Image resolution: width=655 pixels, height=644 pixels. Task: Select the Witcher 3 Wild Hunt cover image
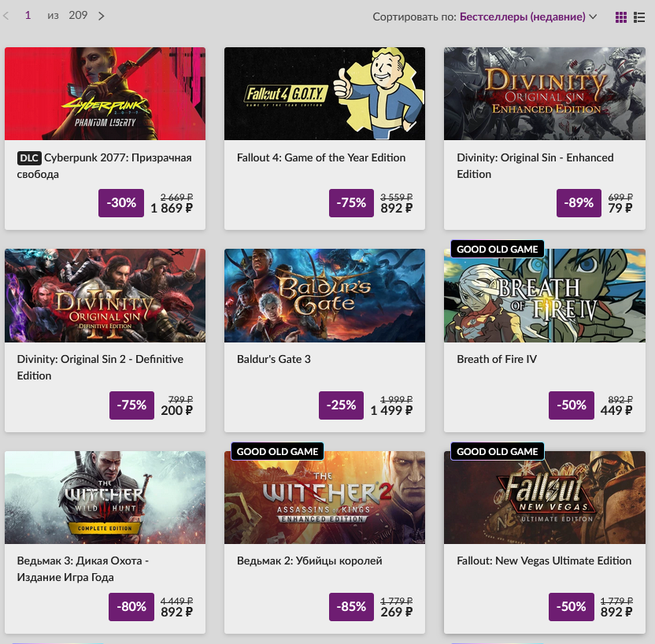click(105, 498)
